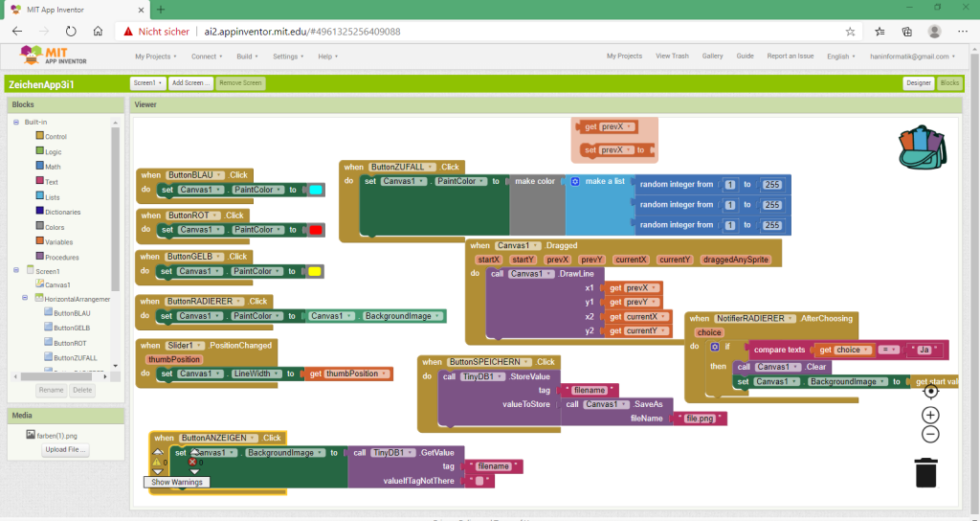Open the Connect menu
The width and height of the screenshot is (980, 521).
[206, 57]
